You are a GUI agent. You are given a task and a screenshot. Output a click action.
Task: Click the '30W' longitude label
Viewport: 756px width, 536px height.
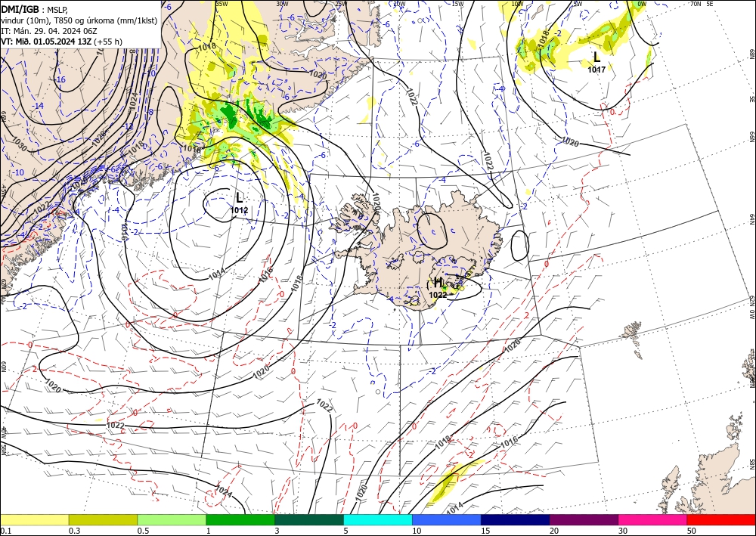(x=283, y=4)
